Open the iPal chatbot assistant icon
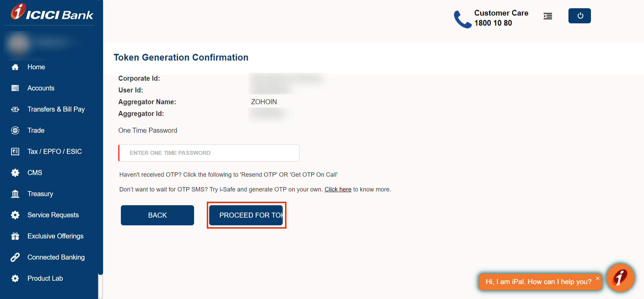Viewport: 644px width, 299px height. tap(620, 278)
